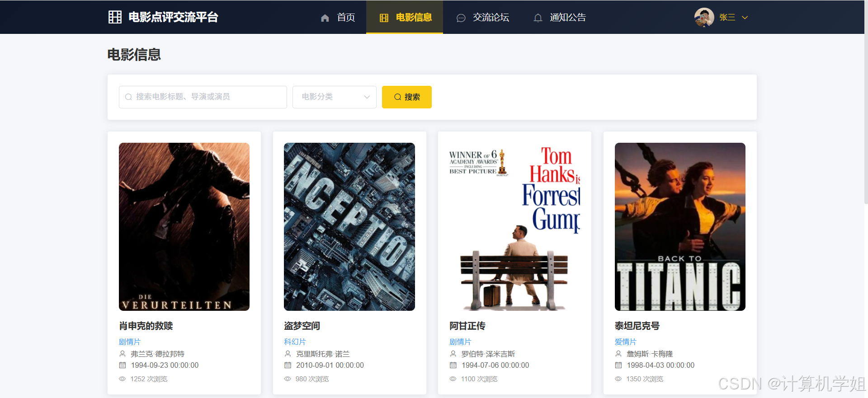This screenshot has width=868, height=398.
Task: Open the 通知公告 tab
Action: click(x=559, y=17)
